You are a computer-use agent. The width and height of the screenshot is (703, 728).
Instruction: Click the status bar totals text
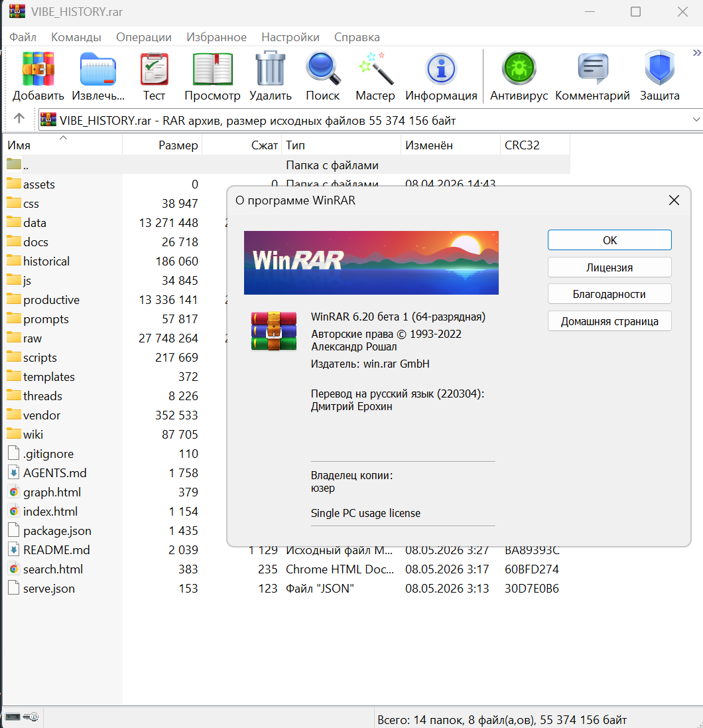(502, 720)
